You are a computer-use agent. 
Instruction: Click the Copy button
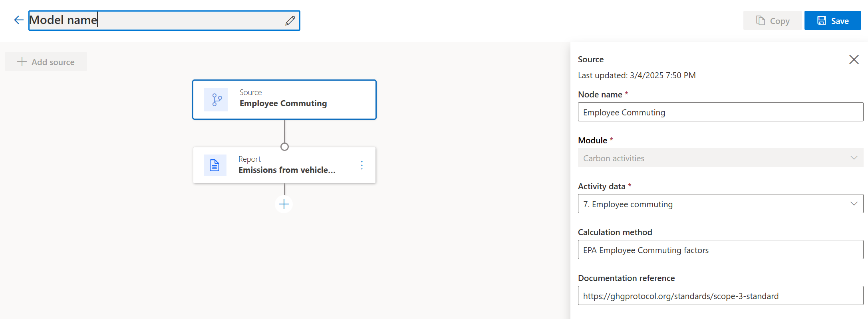(x=772, y=21)
